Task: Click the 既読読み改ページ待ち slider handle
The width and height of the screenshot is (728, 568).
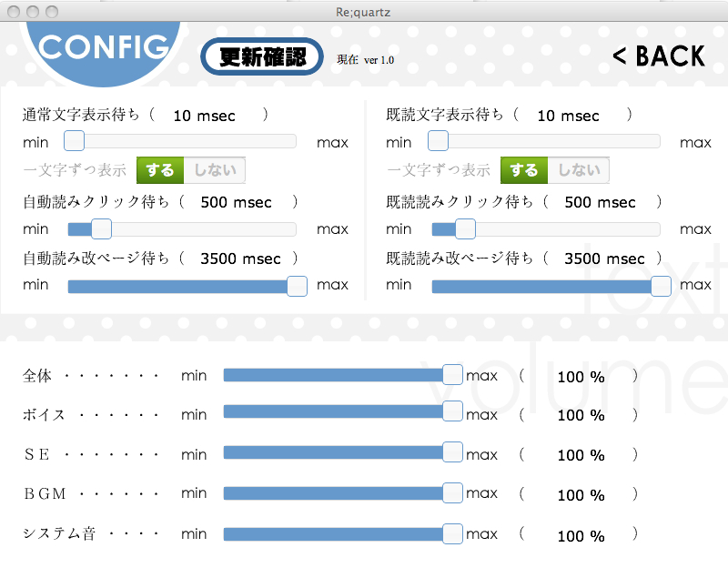Action: pyautogui.click(x=661, y=286)
